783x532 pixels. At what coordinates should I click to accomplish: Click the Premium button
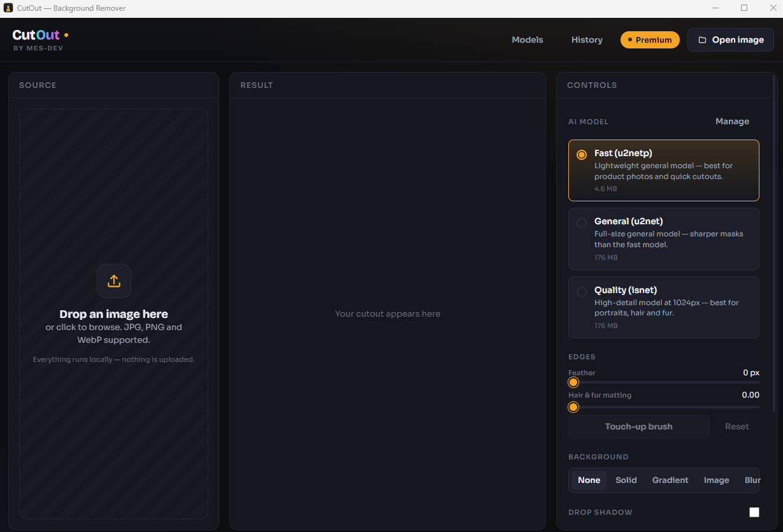click(x=650, y=40)
